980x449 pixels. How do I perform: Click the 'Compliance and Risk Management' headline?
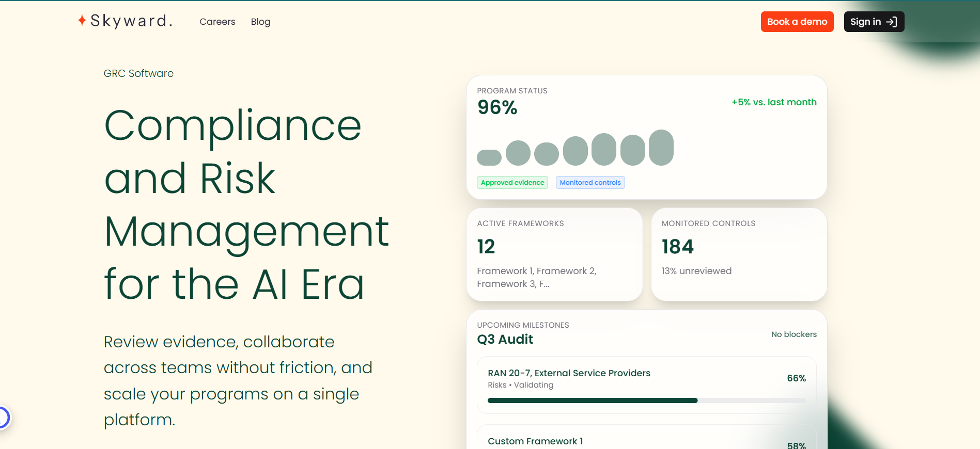click(246, 204)
